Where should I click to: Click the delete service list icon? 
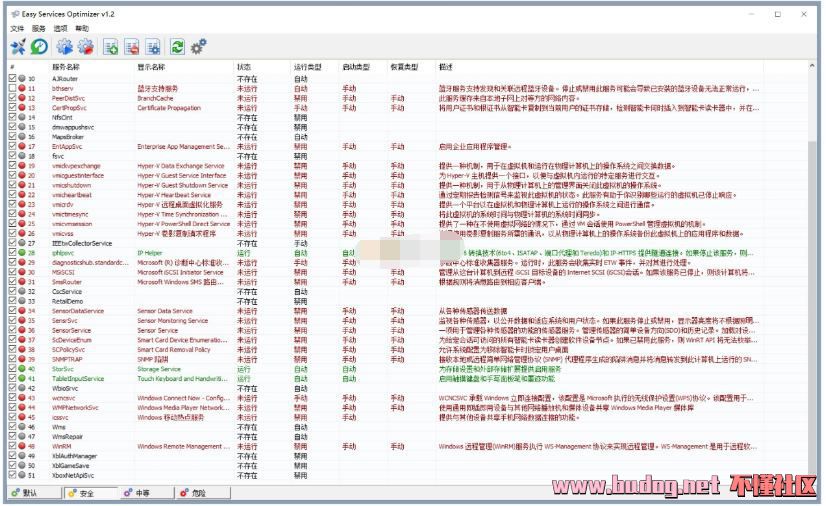132,47
